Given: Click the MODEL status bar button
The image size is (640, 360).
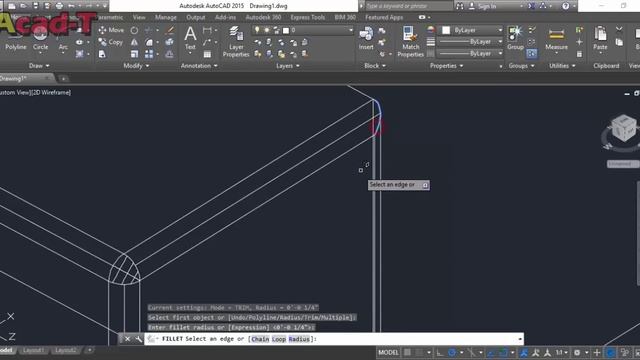Looking at the screenshot, I should click(x=388, y=352).
